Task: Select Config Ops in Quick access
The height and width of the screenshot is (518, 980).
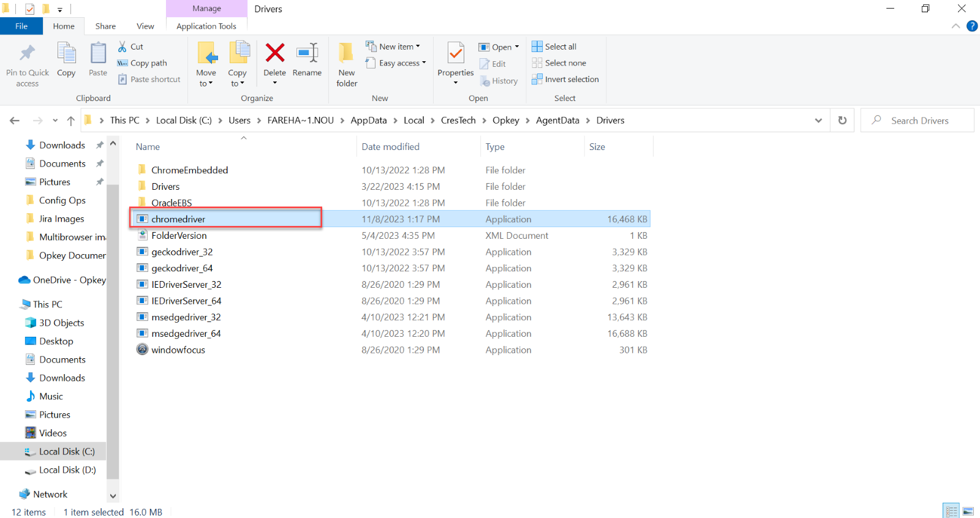Action: 62,200
